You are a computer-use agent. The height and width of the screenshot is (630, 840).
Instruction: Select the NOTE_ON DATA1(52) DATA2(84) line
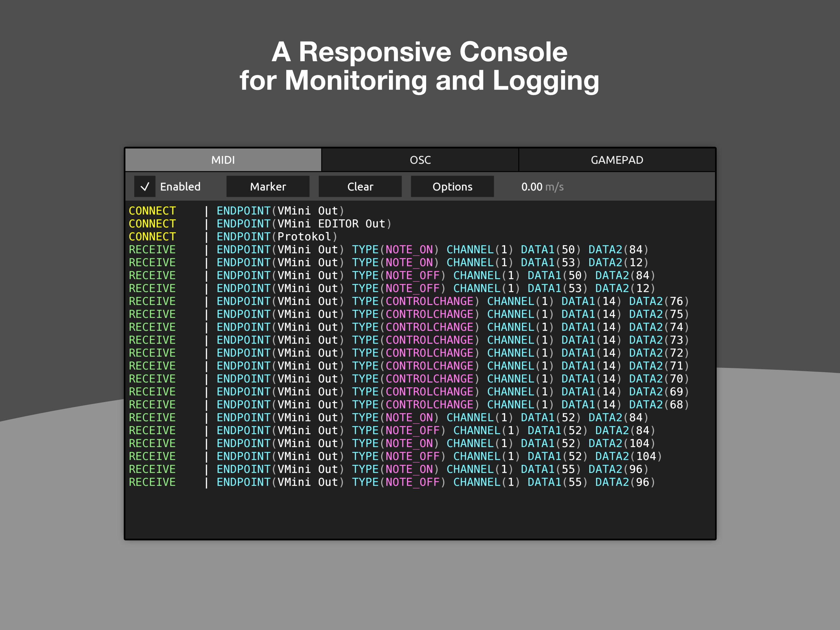(x=389, y=418)
